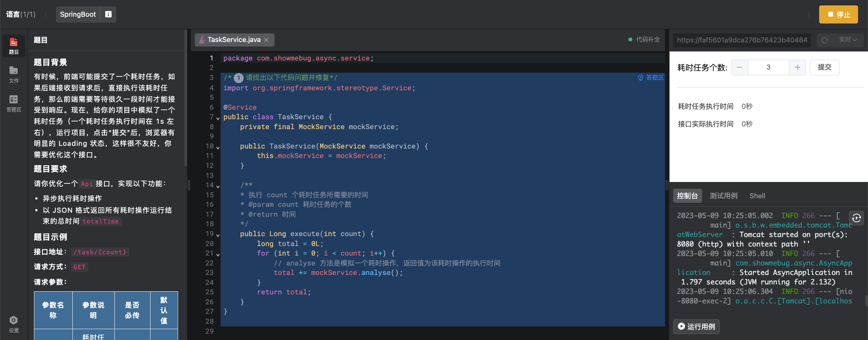
Task: Click the 异步执行耗时操作 bullet
Action: (x=72, y=198)
